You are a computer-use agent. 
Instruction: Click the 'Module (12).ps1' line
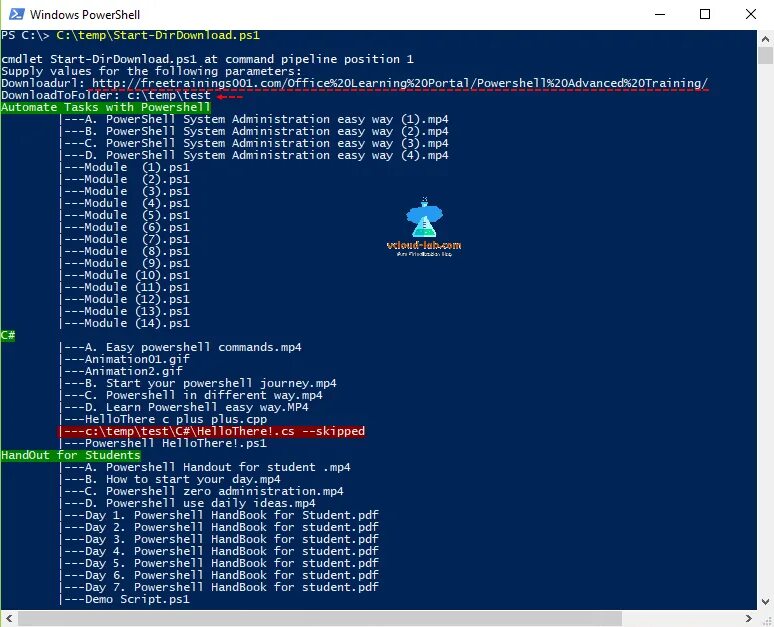[137, 299]
